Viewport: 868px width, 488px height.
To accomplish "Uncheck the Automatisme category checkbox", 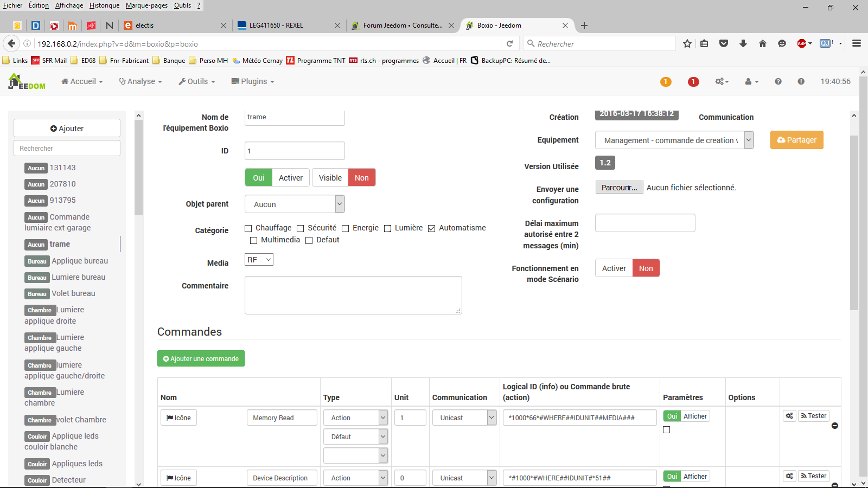I will (432, 228).
